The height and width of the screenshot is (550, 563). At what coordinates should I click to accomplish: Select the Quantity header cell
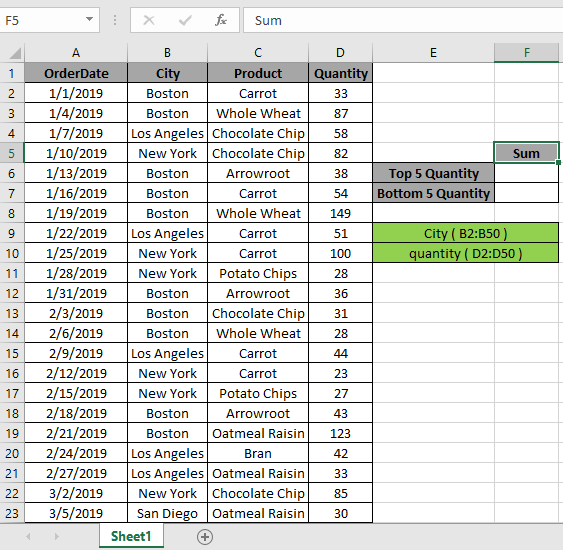340,73
